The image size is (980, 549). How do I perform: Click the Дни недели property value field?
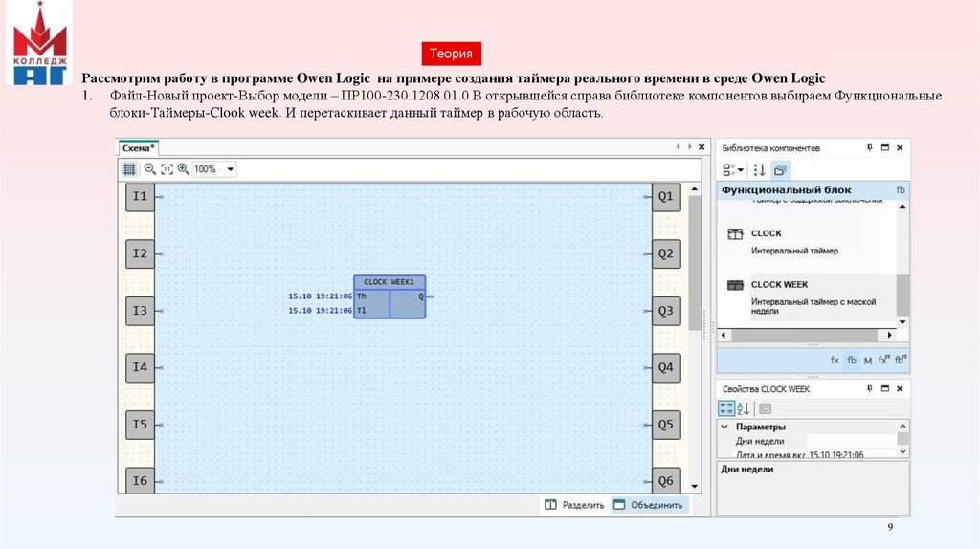click(851, 441)
